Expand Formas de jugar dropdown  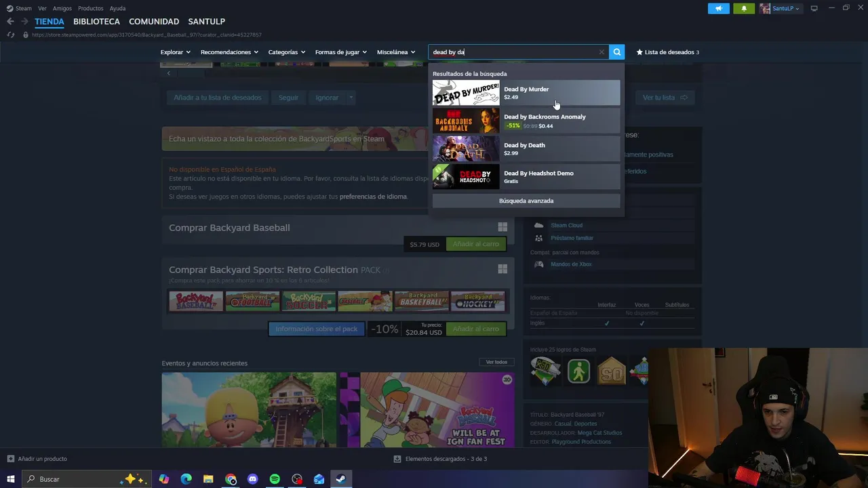coord(340,52)
